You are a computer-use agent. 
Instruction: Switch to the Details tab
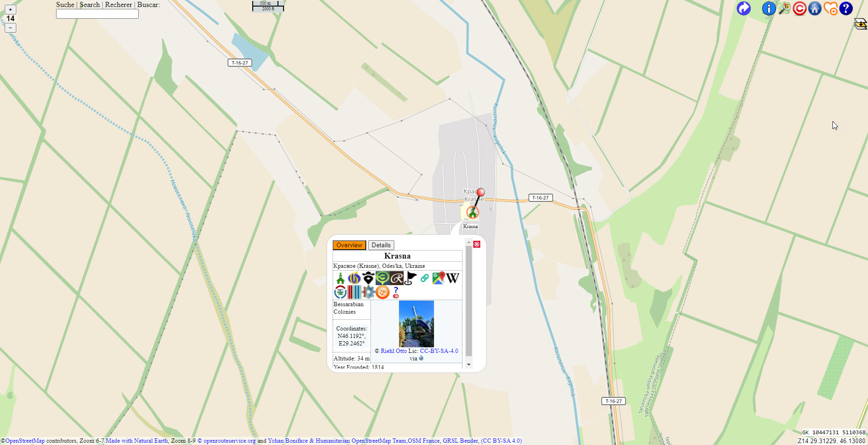(381, 245)
